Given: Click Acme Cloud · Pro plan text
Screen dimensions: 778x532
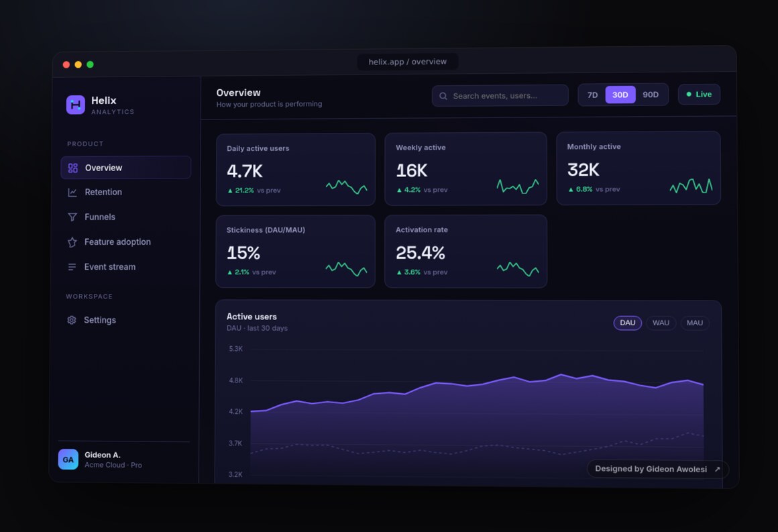Looking at the screenshot, I should tap(113, 465).
